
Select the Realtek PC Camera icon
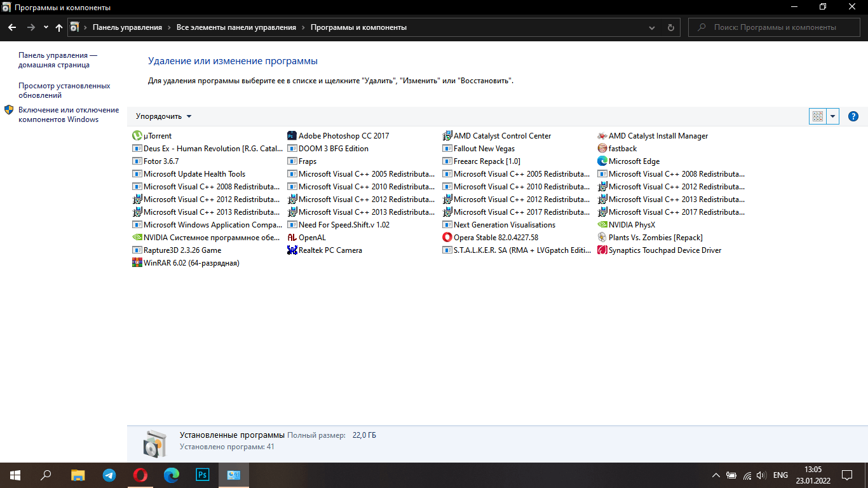coord(292,250)
